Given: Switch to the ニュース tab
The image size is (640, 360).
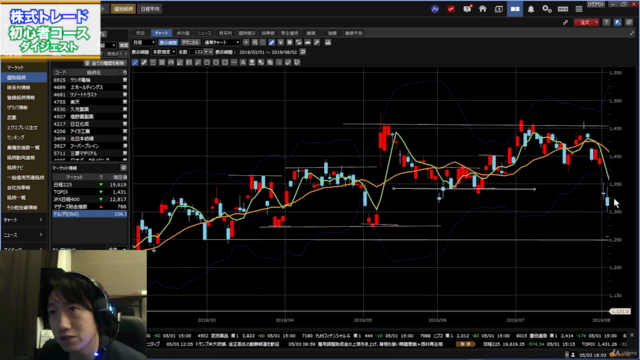Looking at the screenshot, I should [204, 33].
